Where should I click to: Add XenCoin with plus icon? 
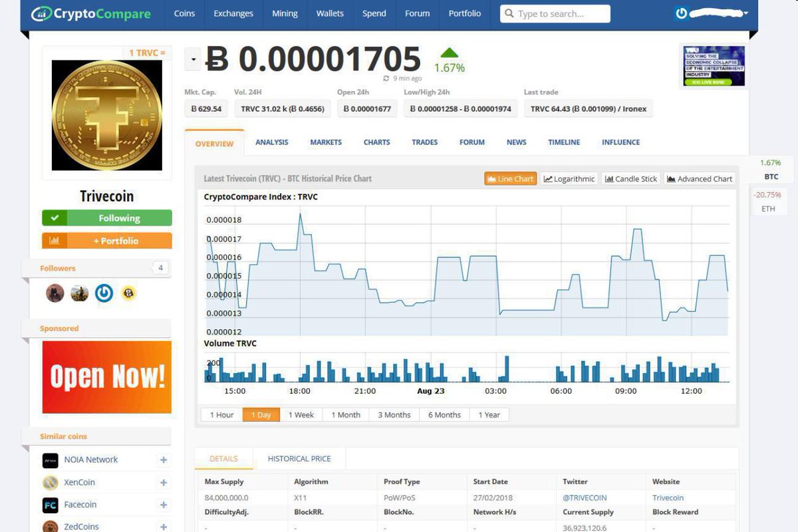[x=164, y=482]
